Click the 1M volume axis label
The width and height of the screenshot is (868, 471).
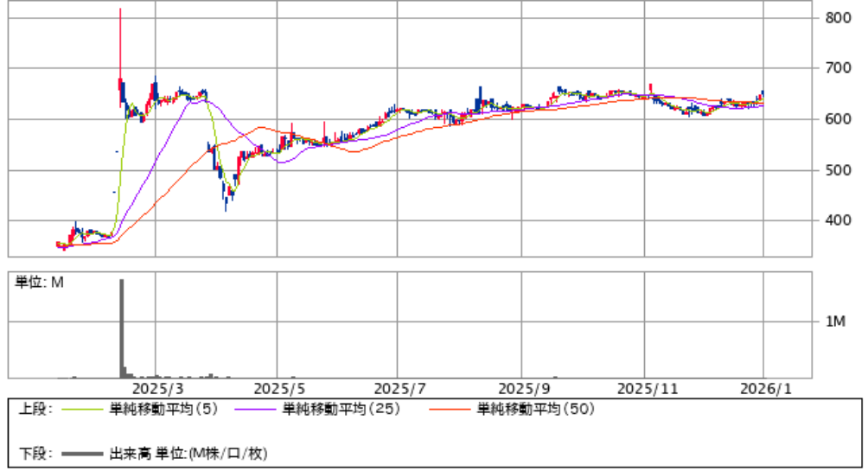(x=836, y=321)
